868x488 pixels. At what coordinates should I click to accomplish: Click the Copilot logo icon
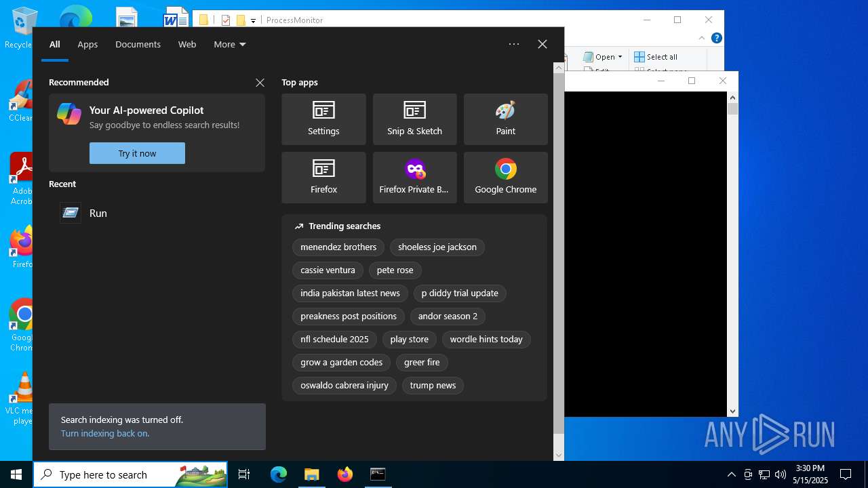click(69, 113)
